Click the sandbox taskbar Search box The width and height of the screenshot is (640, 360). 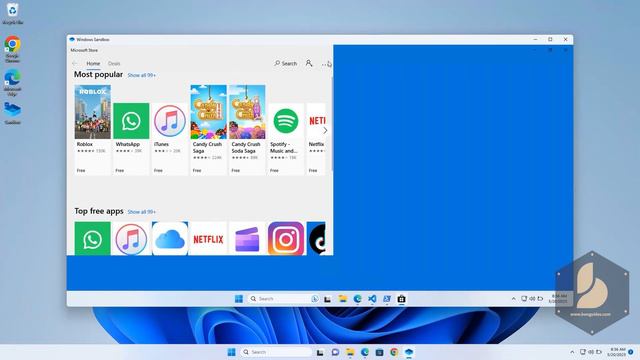(284, 299)
